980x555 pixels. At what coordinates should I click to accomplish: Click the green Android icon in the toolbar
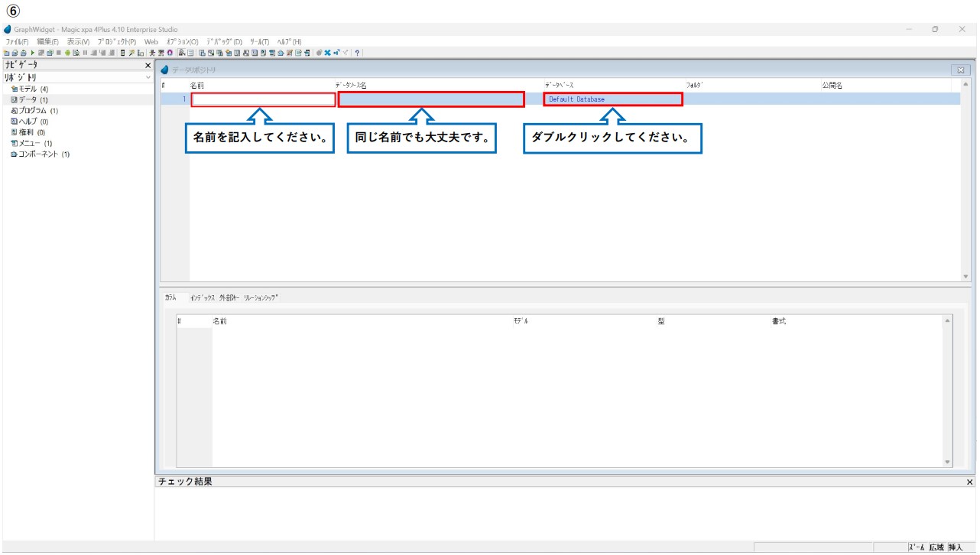67,53
